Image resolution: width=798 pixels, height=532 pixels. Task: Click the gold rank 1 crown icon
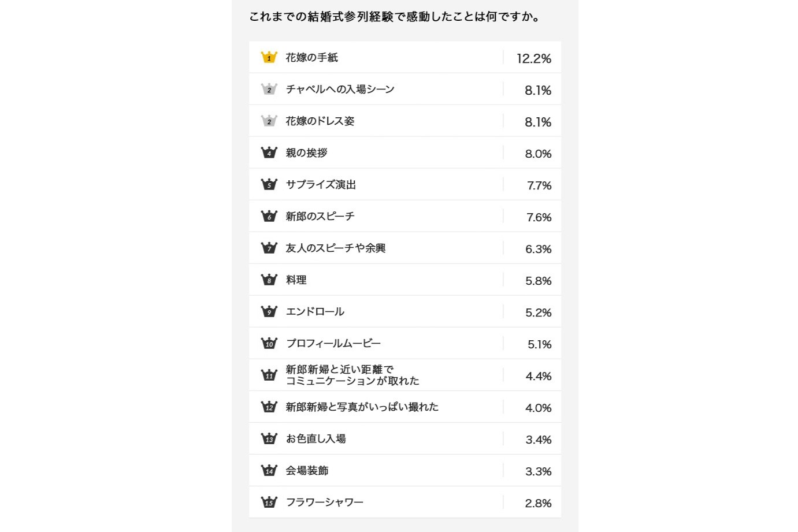coord(269,57)
